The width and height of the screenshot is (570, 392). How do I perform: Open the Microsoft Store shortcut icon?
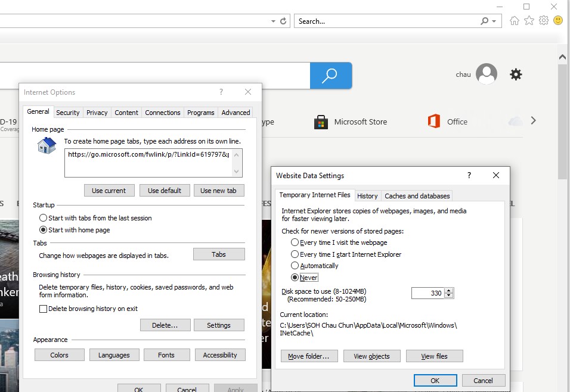pos(321,122)
